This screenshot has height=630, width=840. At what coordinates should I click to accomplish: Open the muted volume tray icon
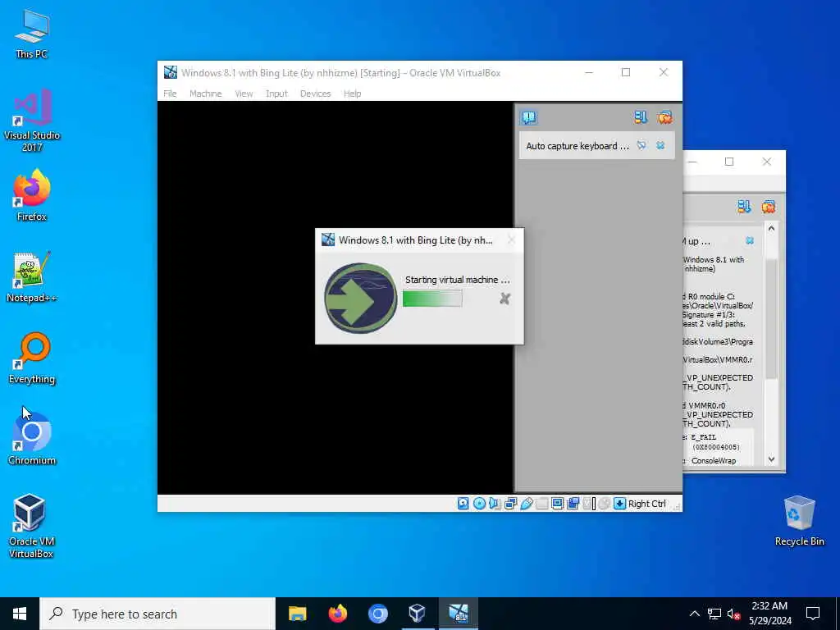click(x=734, y=614)
